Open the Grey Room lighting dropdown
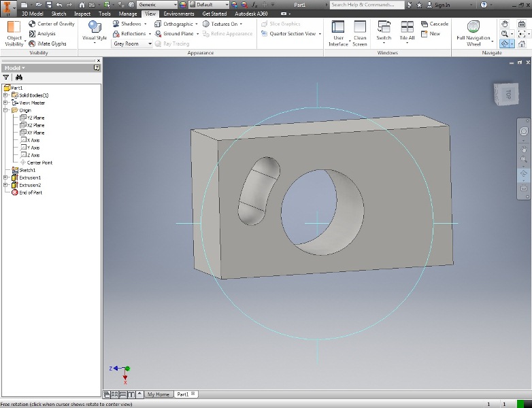This screenshot has width=532, height=408. [150, 44]
